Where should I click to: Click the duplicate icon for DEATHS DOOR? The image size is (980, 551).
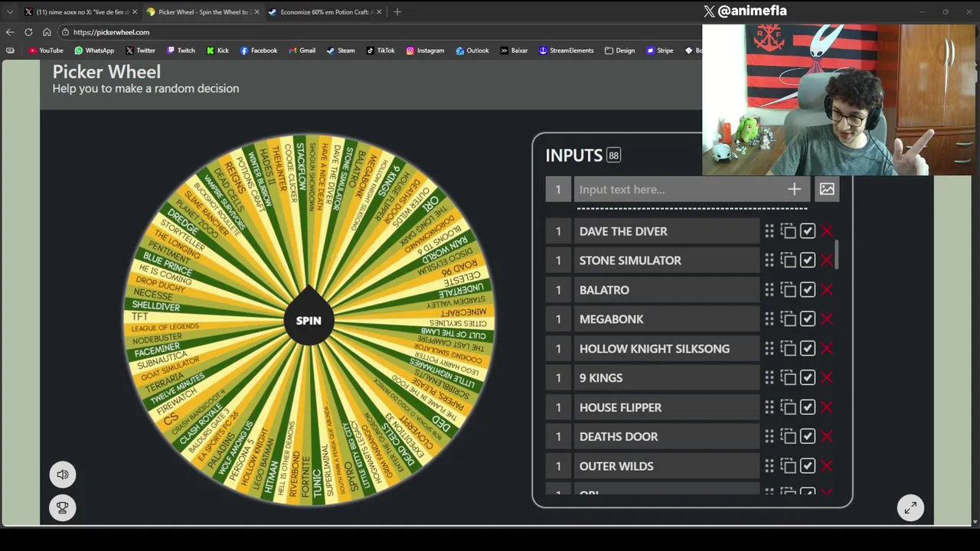pyautogui.click(x=789, y=437)
